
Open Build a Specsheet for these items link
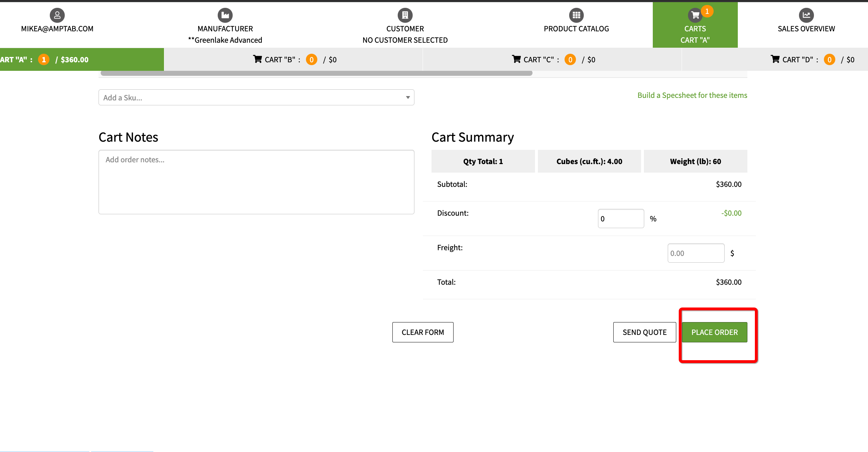tap(692, 95)
